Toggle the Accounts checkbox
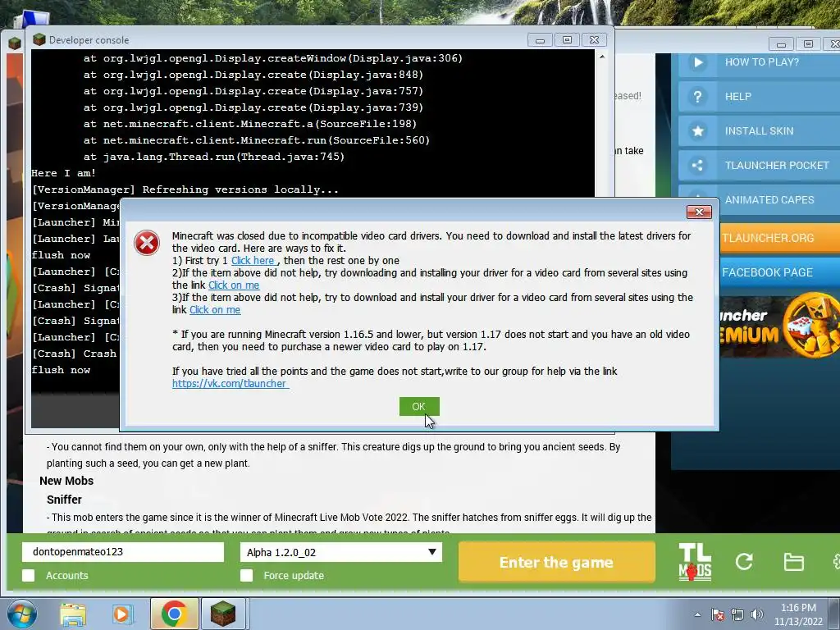 29,575
